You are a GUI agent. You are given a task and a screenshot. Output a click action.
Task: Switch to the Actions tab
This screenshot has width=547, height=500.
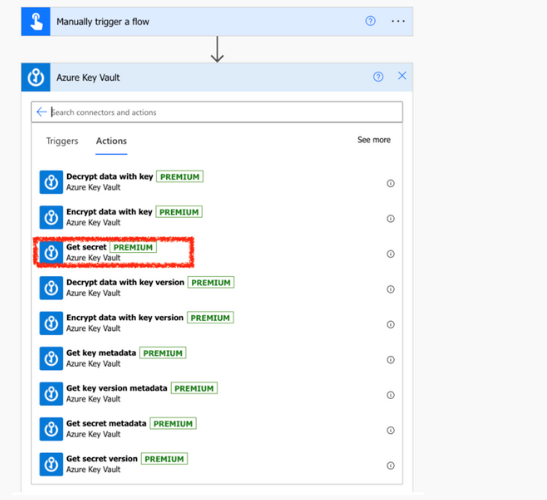111,141
